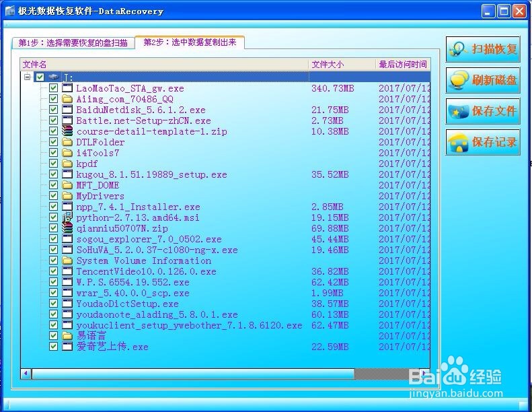Sort by the 文件大小 column header
532x412 pixels.
pos(342,64)
